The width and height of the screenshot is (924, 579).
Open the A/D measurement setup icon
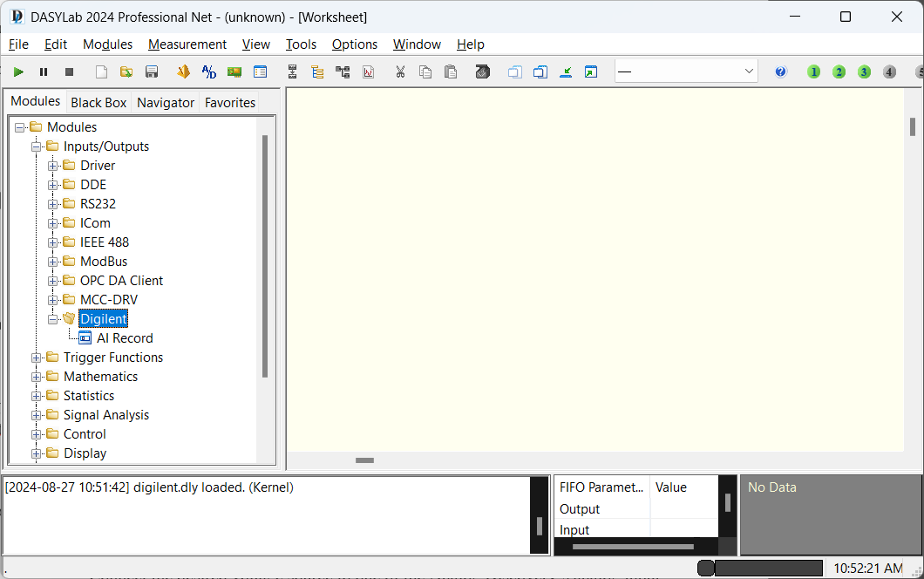point(208,72)
